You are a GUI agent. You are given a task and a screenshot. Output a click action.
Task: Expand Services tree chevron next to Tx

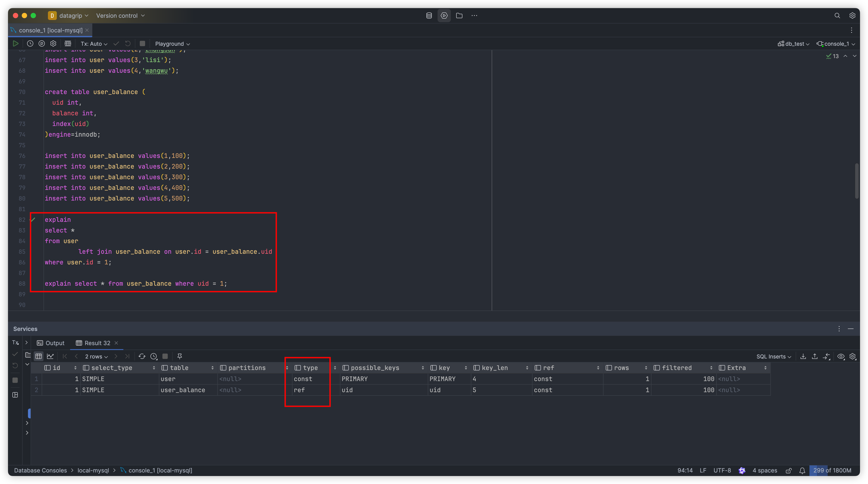[x=26, y=342]
